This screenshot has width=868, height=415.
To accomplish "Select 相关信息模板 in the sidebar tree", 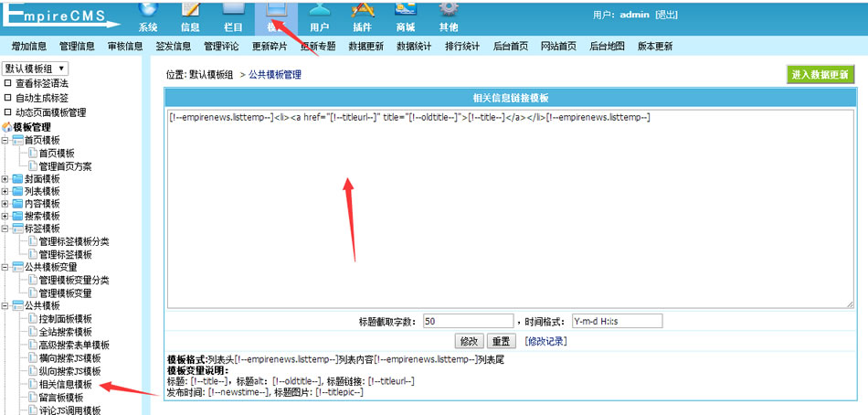I will click(65, 385).
